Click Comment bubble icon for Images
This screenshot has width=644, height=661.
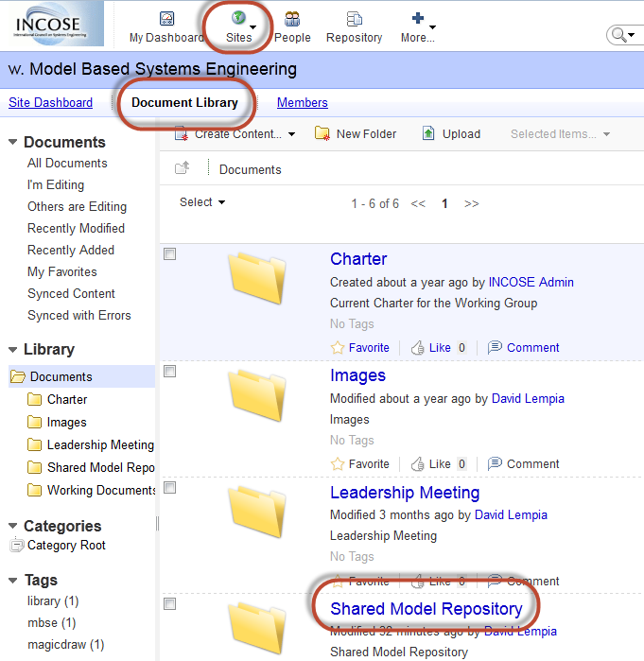[495, 463]
